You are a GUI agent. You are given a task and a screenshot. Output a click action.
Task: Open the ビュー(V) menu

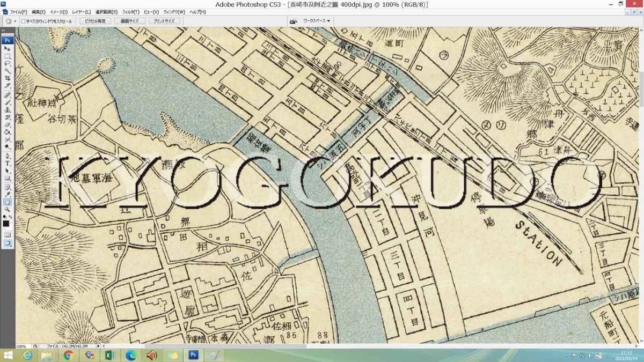(151, 12)
